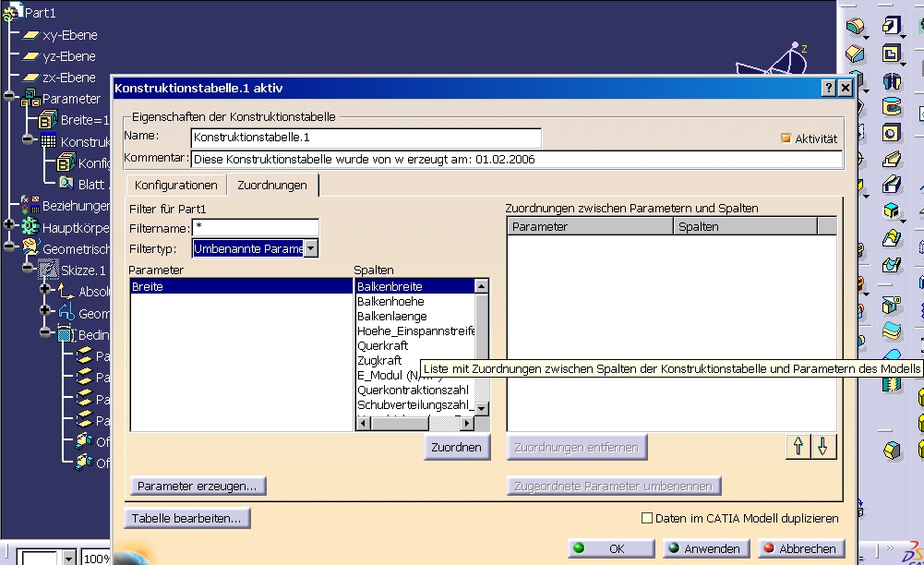Select Balkenlaenge in the Spalten list

[x=415, y=317]
